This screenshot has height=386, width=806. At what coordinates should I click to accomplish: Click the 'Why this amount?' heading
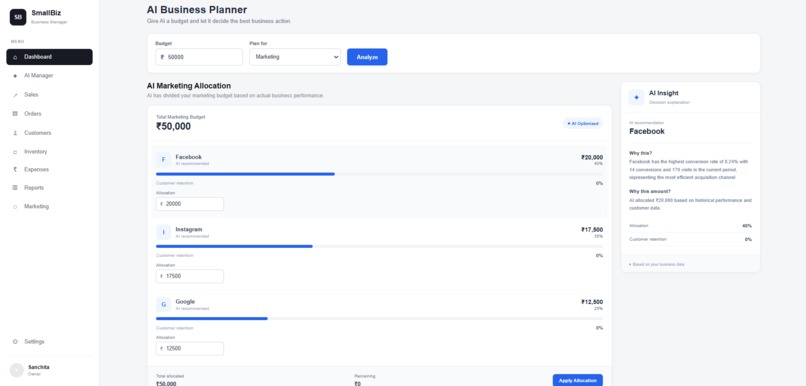650,191
